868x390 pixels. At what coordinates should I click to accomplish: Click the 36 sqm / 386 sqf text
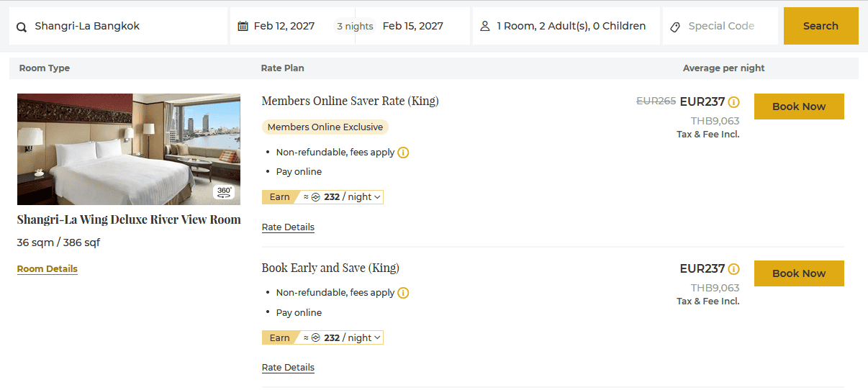tap(58, 243)
